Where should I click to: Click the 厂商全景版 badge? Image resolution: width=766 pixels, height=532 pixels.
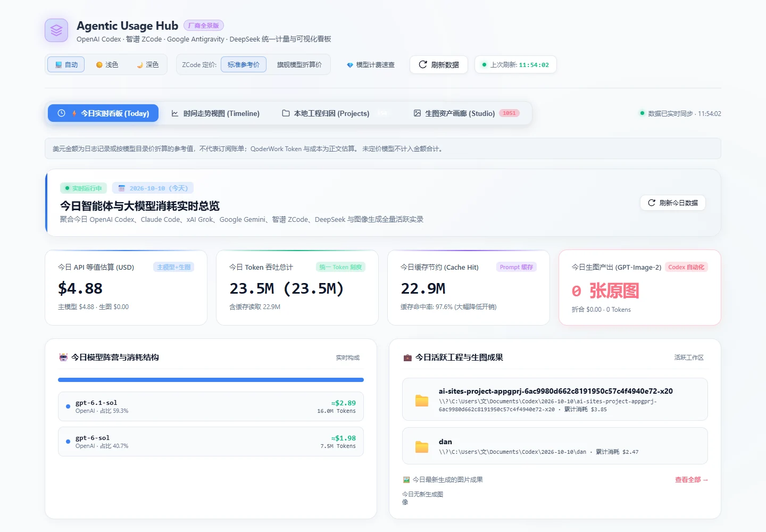click(204, 26)
